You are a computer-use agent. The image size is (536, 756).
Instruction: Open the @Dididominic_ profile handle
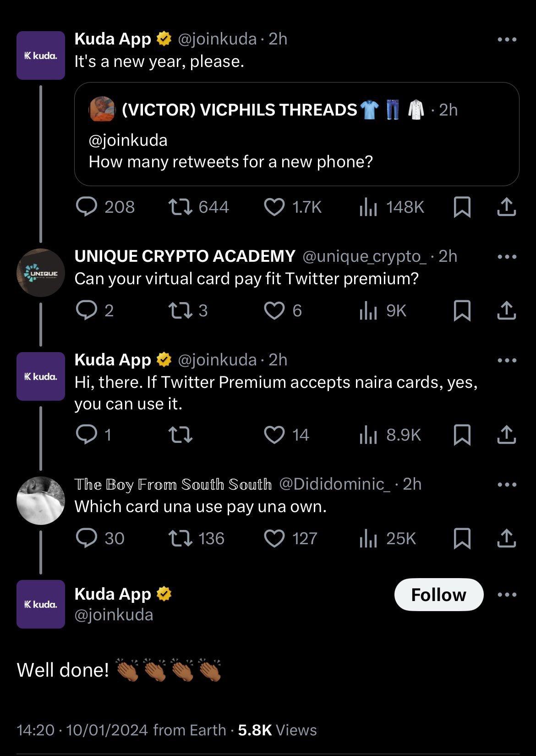point(335,484)
